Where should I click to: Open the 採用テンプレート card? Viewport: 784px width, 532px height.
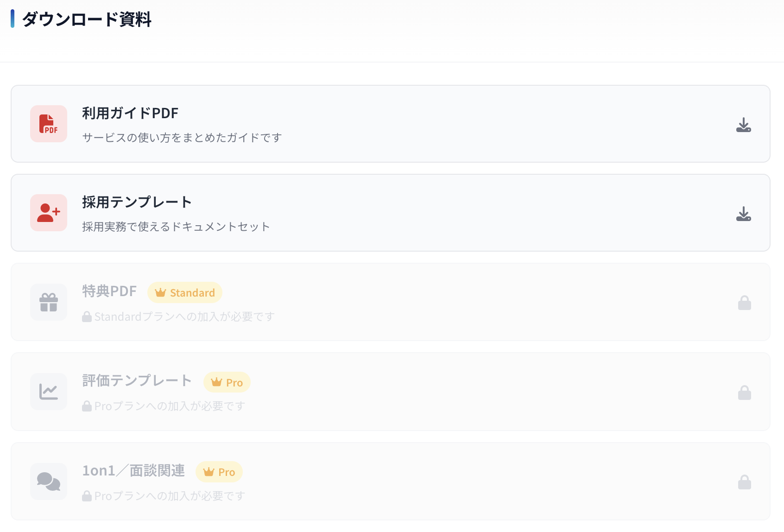click(x=392, y=213)
